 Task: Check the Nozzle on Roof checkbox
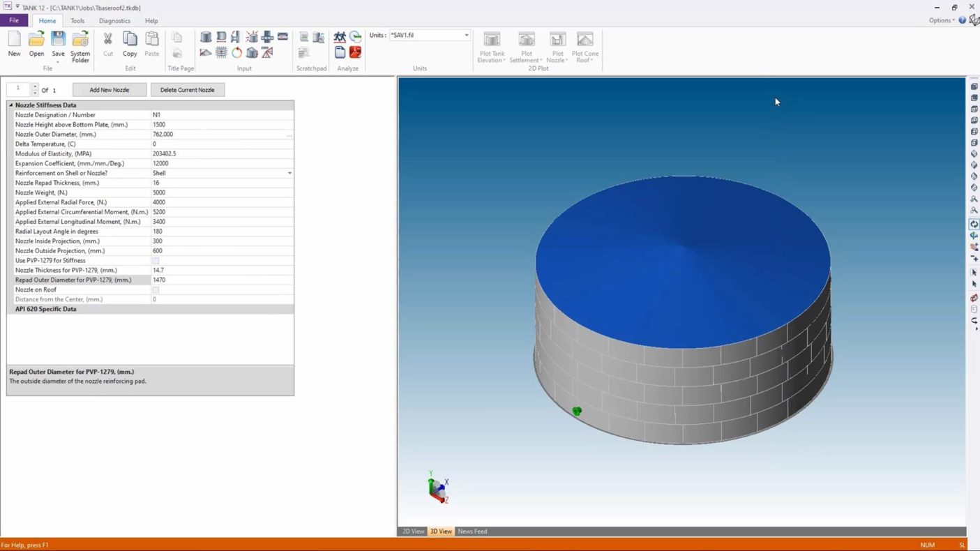(156, 289)
